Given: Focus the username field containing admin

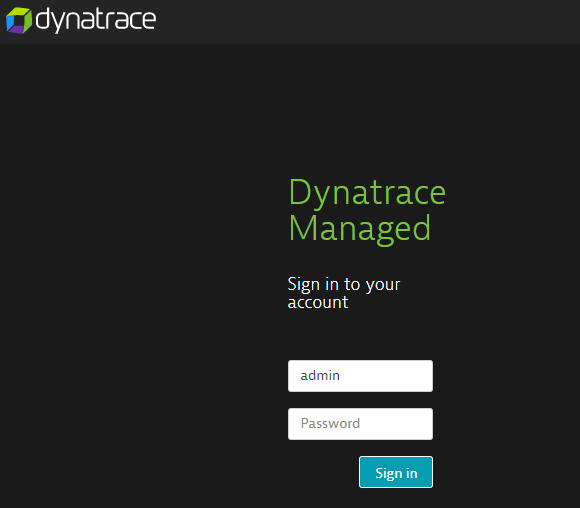Looking at the screenshot, I should (x=360, y=376).
